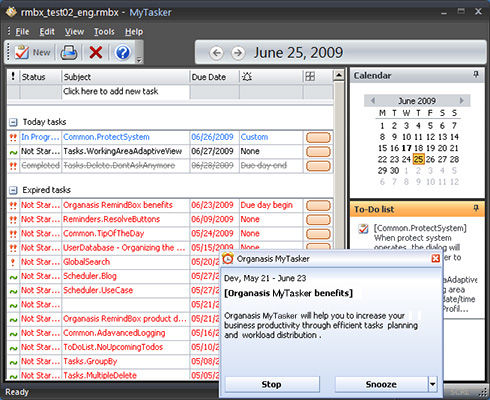
Task: Sort by the Status column header
Action: [x=41, y=77]
